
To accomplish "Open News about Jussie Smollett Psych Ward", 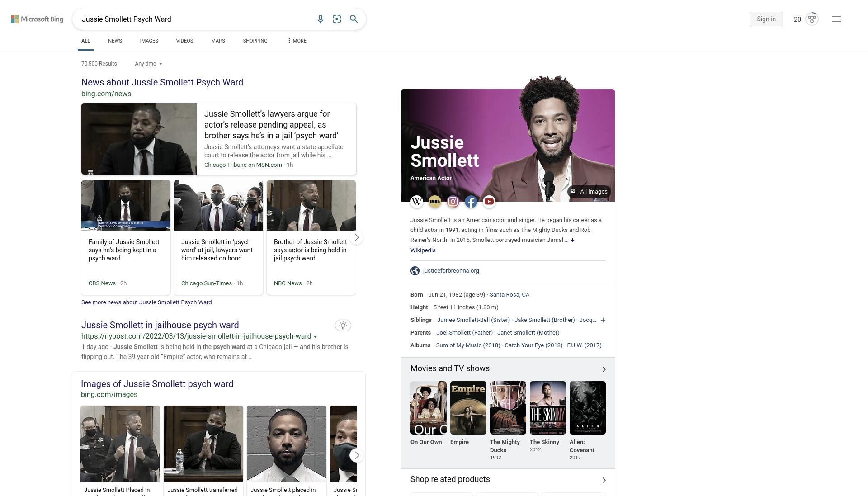I will pos(162,82).
